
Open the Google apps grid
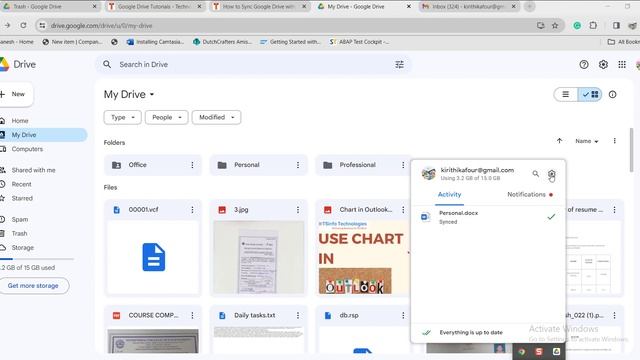pyautogui.click(x=622, y=64)
